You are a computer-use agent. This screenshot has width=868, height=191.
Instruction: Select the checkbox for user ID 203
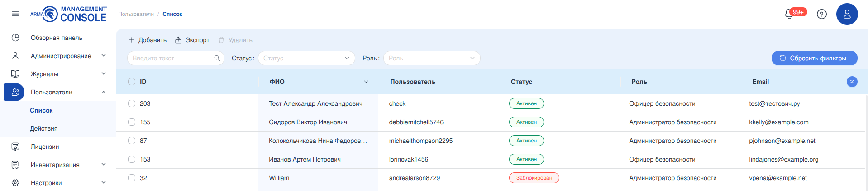pos(132,103)
